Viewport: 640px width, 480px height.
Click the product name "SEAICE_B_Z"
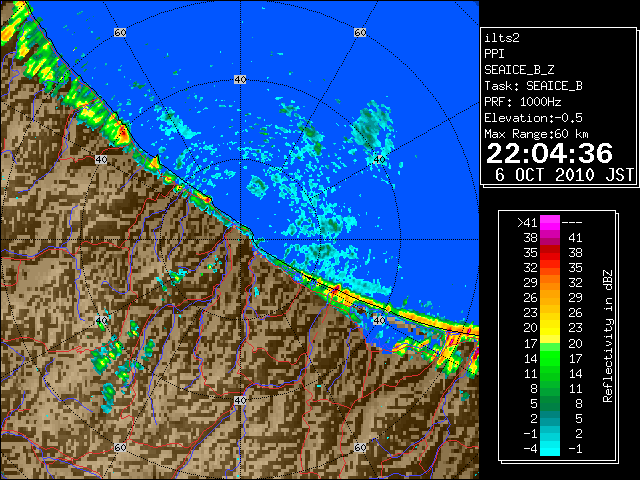(519, 70)
